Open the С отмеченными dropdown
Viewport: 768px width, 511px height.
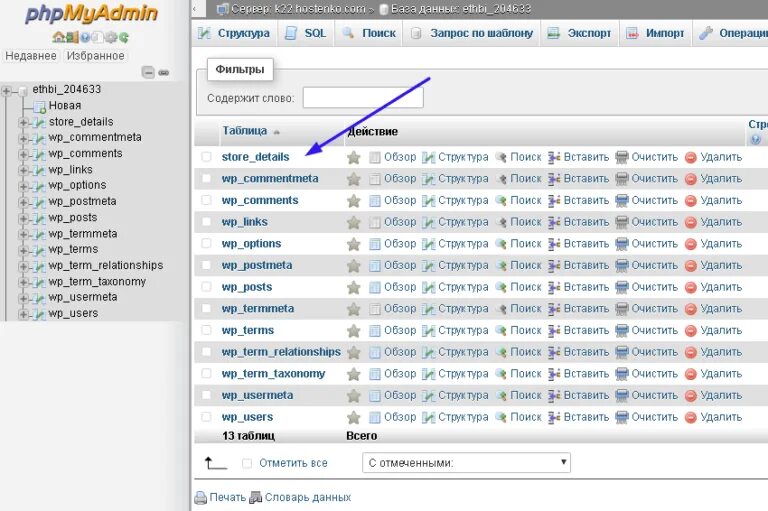(x=466, y=462)
